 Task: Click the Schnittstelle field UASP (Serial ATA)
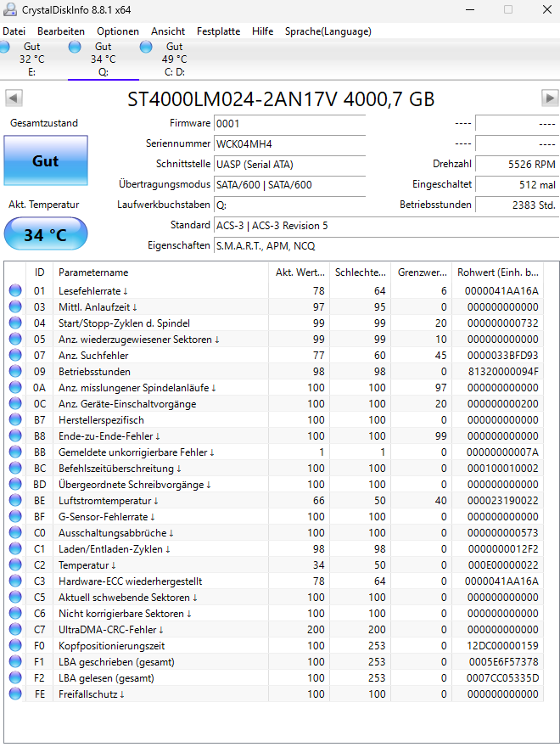289,165
